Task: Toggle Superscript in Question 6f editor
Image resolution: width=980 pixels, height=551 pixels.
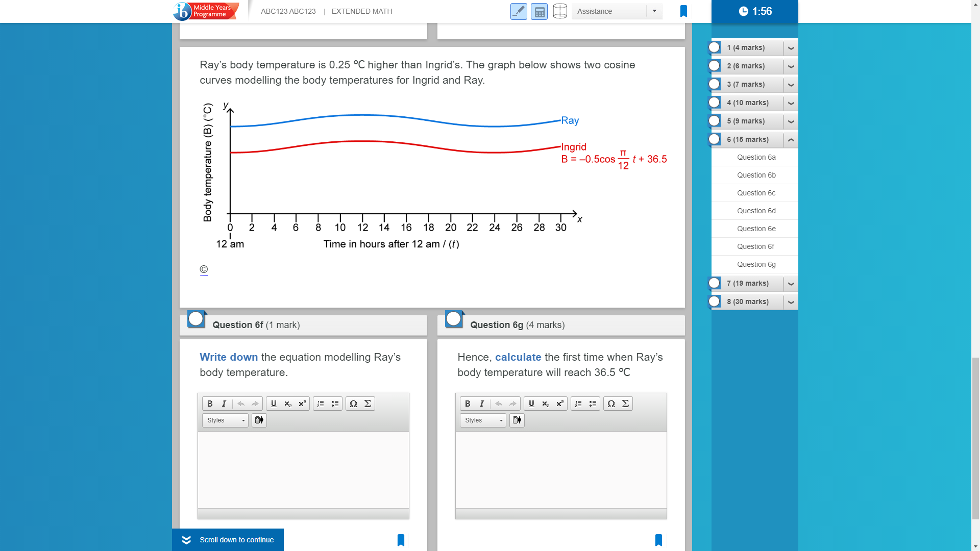Action: (x=302, y=404)
